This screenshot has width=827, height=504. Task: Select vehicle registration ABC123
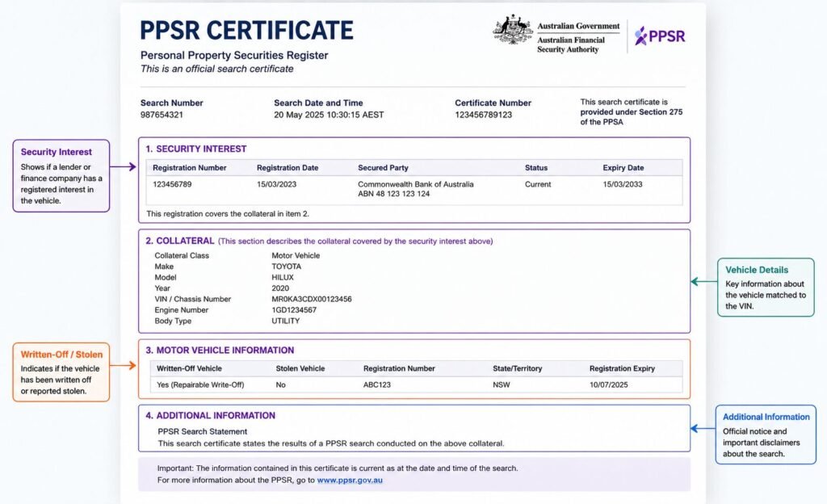[377, 384]
